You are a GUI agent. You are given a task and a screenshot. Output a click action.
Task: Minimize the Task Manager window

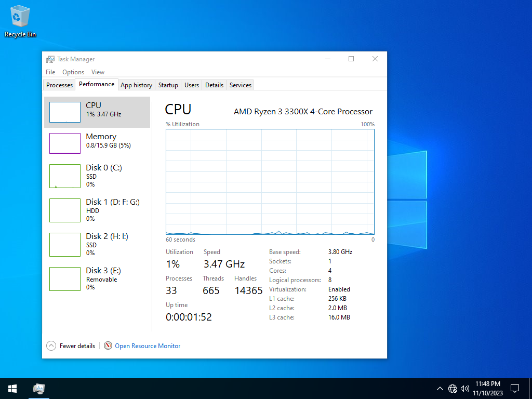click(328, 59)
